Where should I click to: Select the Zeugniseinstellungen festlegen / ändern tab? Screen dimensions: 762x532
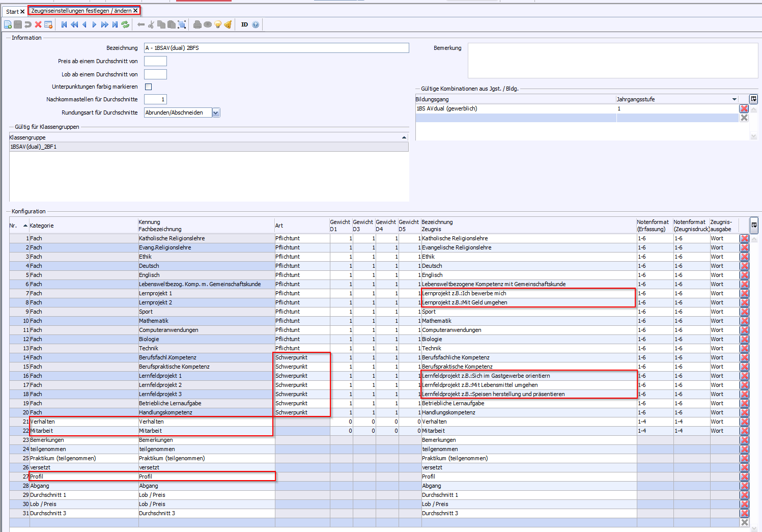(x=81, y=11)
